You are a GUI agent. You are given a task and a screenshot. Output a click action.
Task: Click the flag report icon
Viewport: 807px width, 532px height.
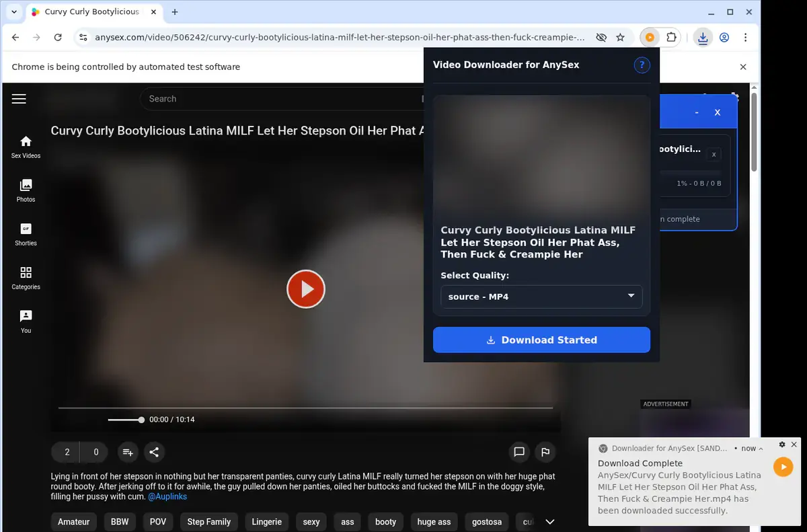pos(545,452)
